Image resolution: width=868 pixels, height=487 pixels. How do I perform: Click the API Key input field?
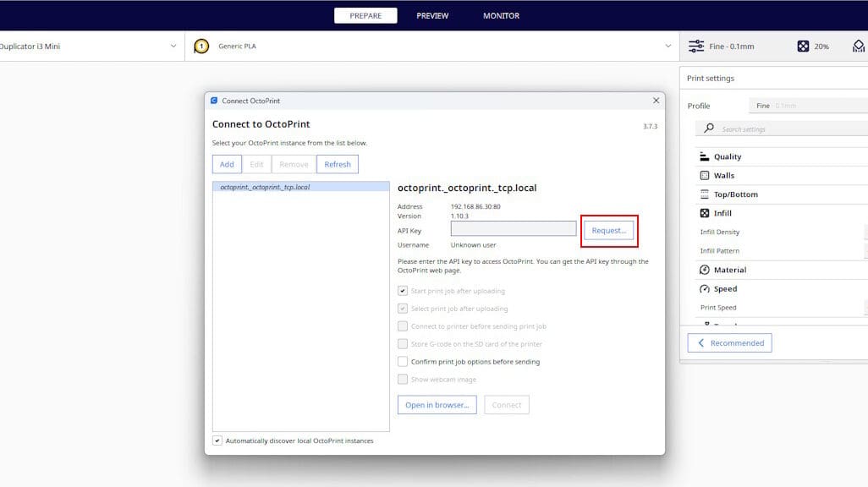coord(514,228)
